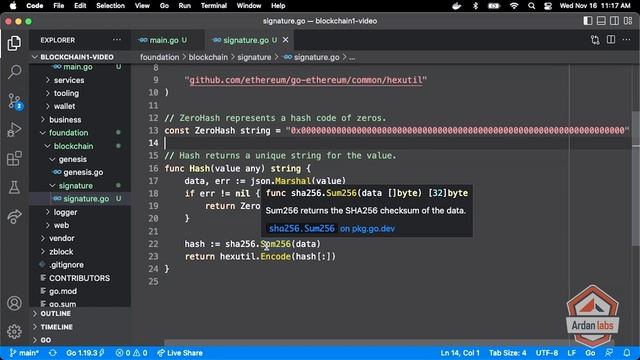Open the Go menu
The height and width of the screenshot is (360, 640).
[x=164, y=6]
